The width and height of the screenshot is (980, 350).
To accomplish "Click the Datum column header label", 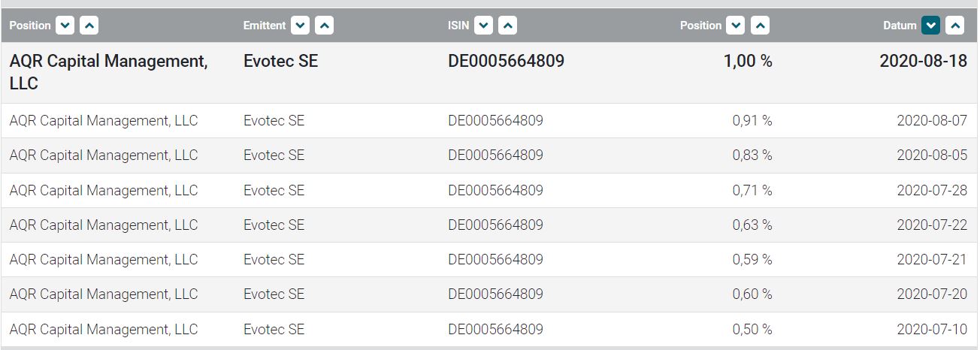I will pyautogui.click(x=900, y=26).
